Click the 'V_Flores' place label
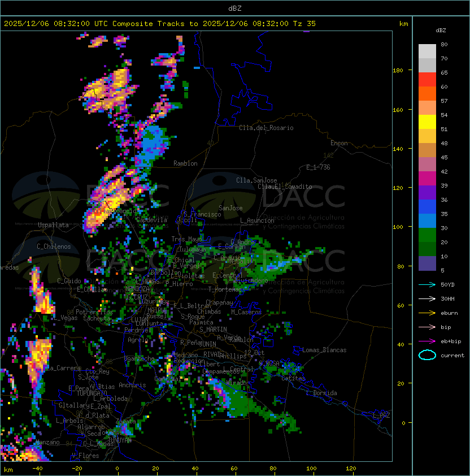Viewport: 470px width, 476px height. click(x=85, y=456)
